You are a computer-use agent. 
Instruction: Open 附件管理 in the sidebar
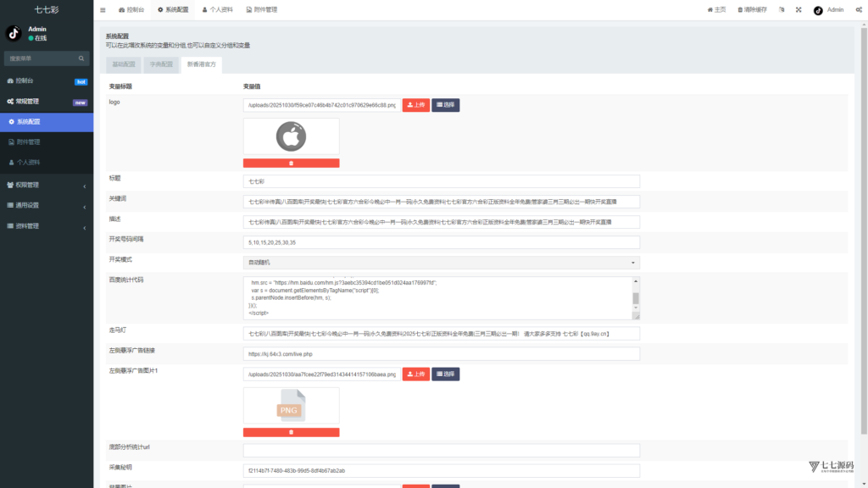(x=47, y=142)
